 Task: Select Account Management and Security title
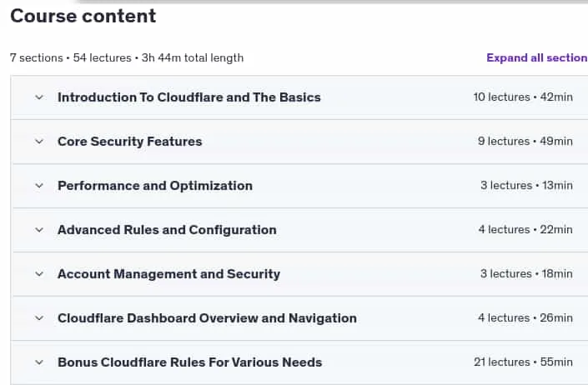point(168,274)
